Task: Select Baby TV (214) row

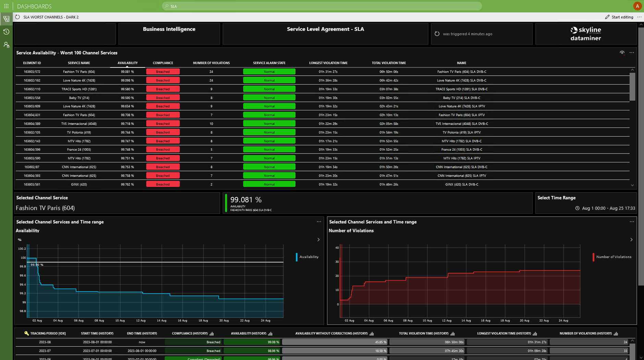Action: (x=322, y=98)
